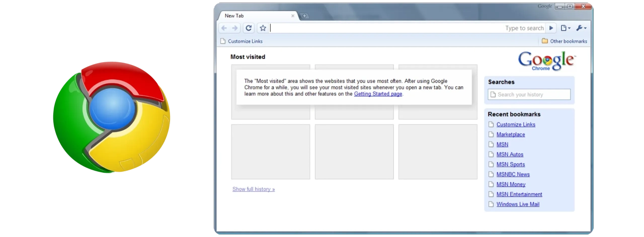This screenshot has height=237, width=644.
Task: Bookmark this page with star icon
Action: coord(263,28)
